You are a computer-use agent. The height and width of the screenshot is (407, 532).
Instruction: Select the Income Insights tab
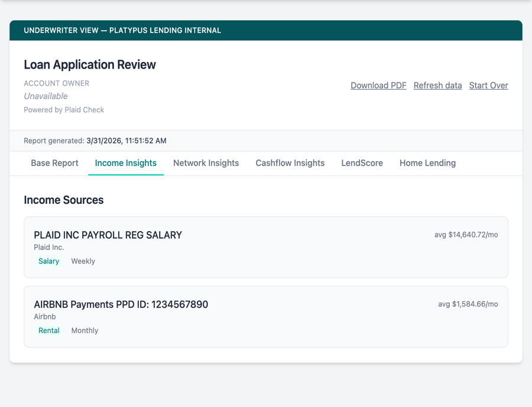(125, 163)
